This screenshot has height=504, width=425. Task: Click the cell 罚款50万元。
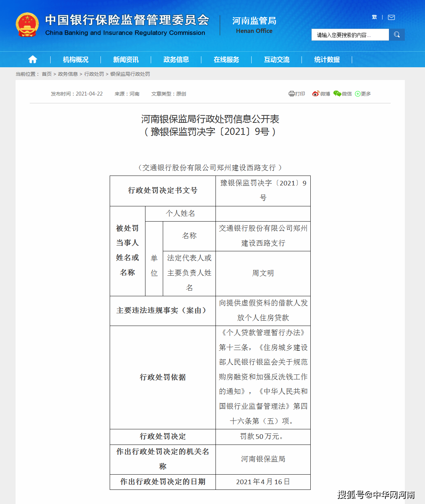tap(263, 437)
